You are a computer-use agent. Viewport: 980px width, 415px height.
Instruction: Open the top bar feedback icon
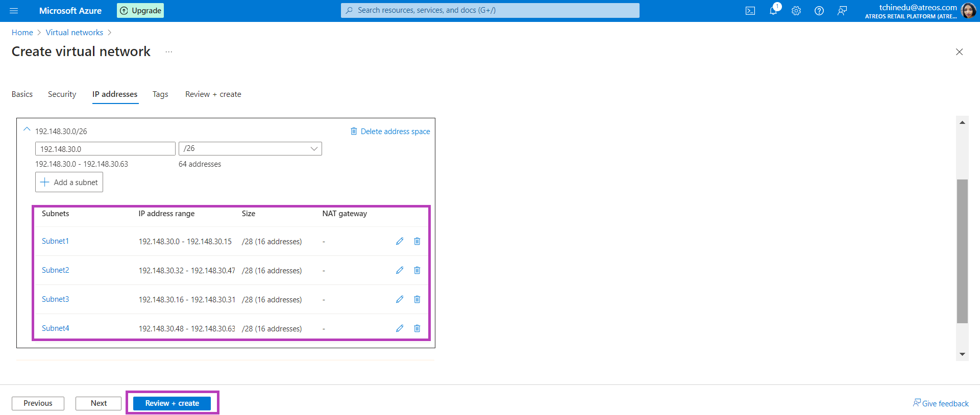click(x=842, y=11)
